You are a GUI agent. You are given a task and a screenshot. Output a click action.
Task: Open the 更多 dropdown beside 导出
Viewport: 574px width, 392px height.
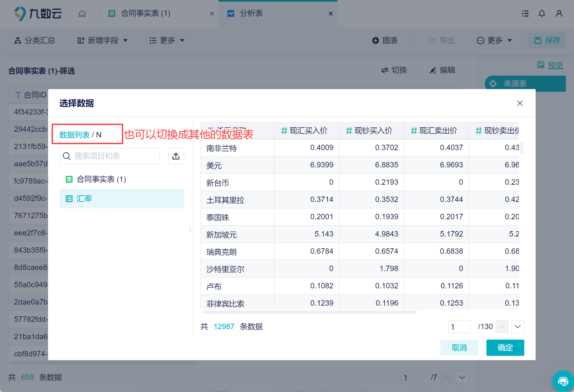click(x=494, y=40)
